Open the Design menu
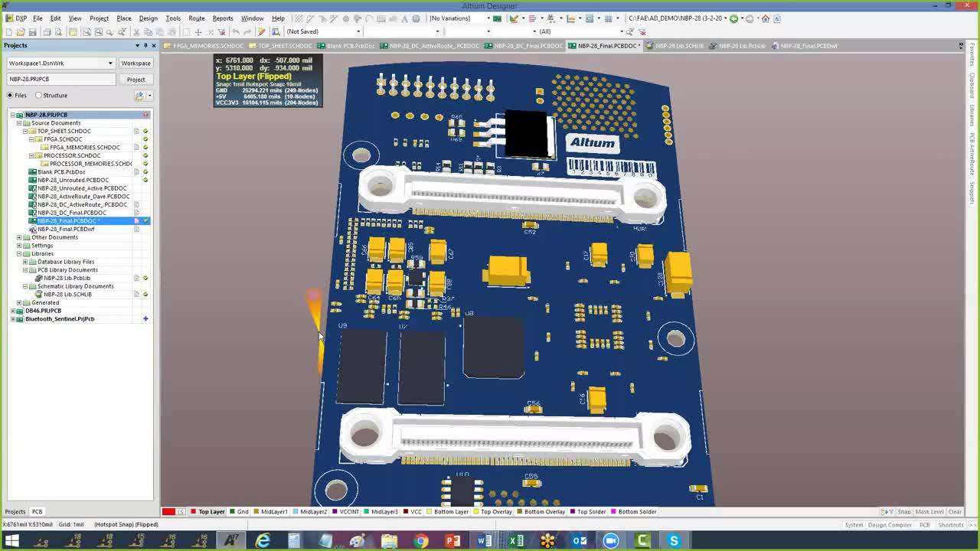This screenshot has height=551, width=980. coord(148,18)
